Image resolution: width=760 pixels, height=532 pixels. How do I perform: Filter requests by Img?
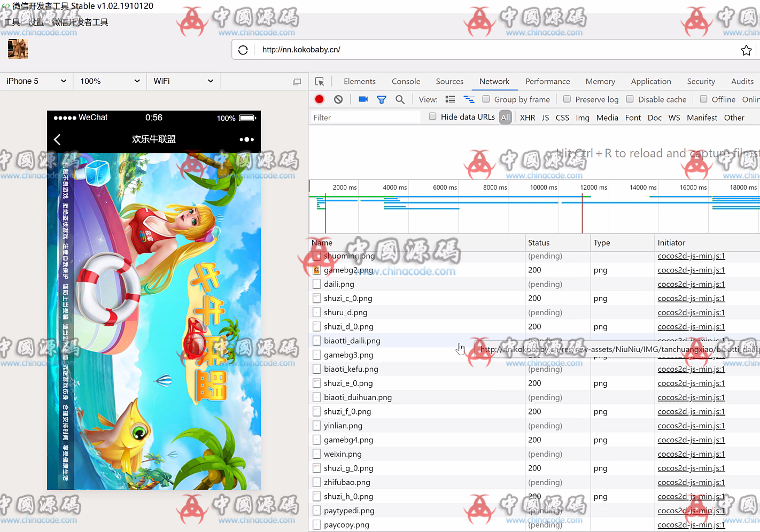click(583, 118)
